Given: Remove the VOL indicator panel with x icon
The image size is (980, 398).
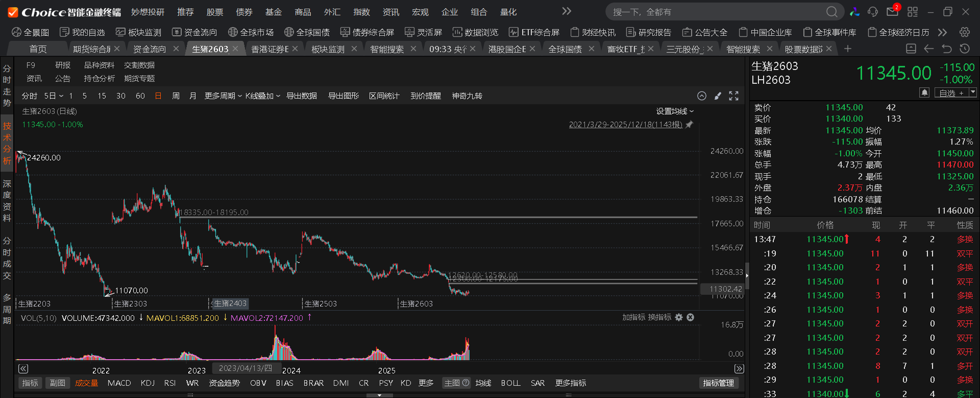Looking at the screenshot, I should pyautogui.click(x=691, y=317).
